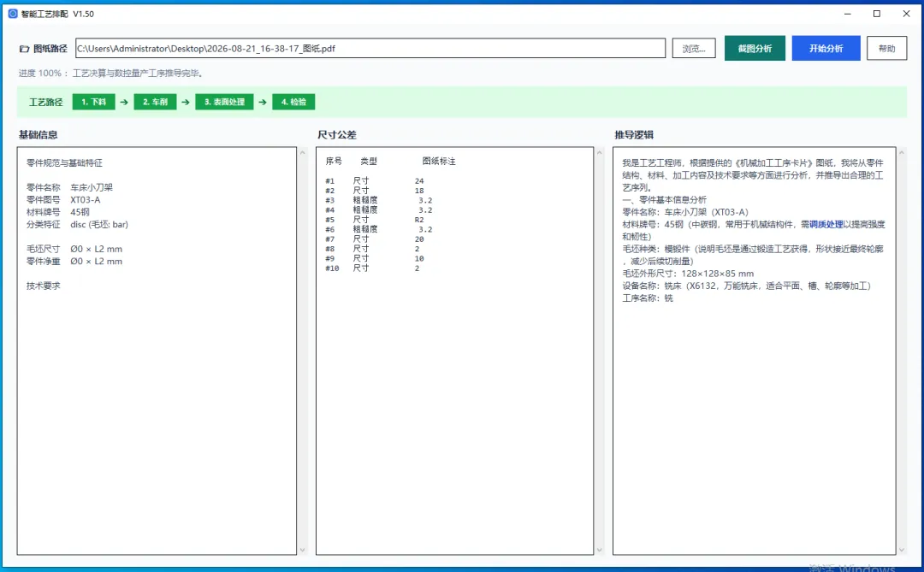Click the 基础信息 panel heading
924x572 pixels.
coord(38,135)
